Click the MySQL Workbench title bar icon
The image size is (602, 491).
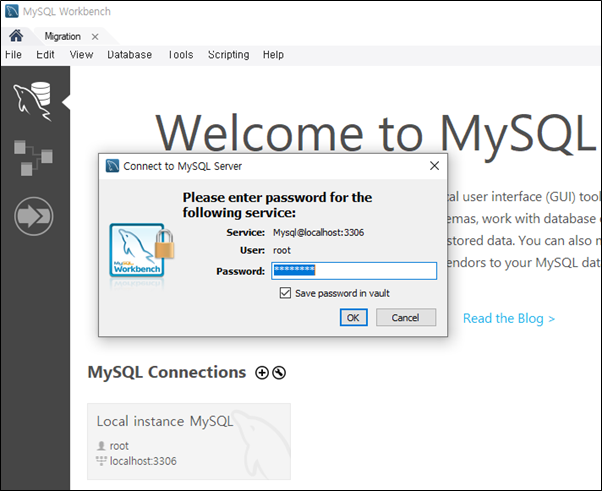pos(12,11)
